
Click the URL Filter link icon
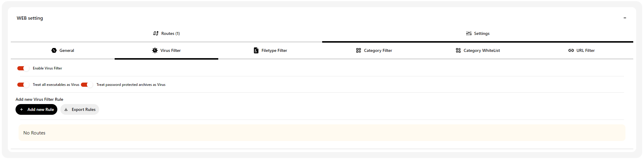571,50
